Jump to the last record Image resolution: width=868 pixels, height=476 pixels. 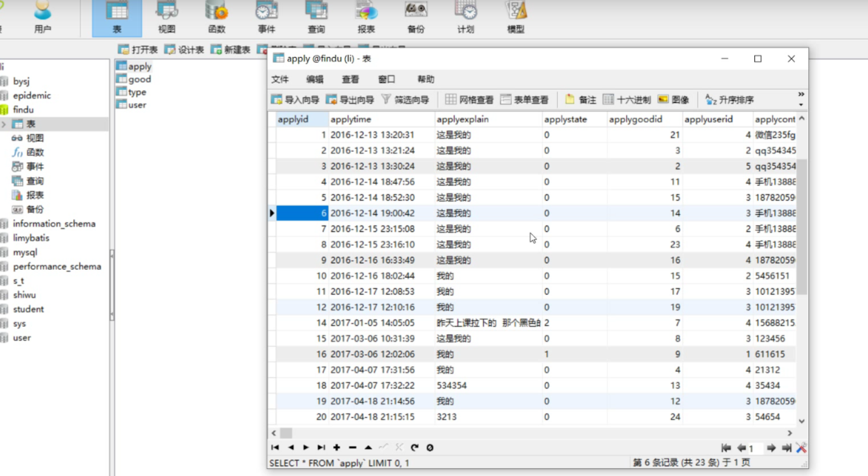click(x=322, y=448)
